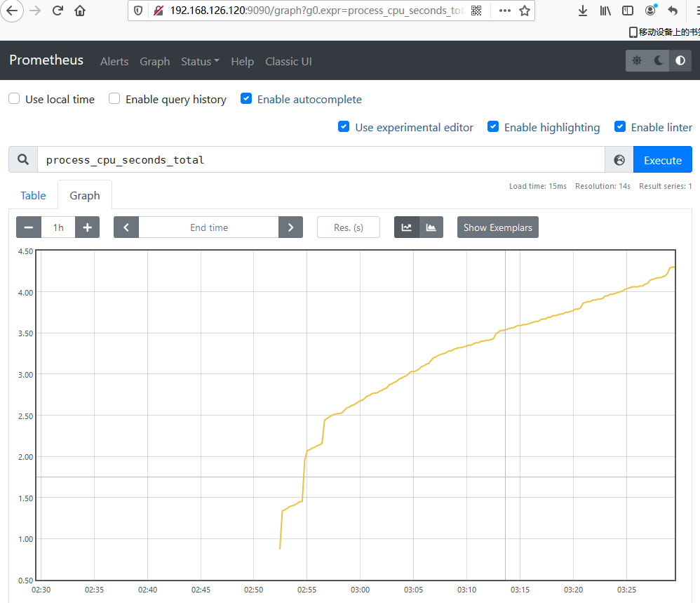The image size is (700, 603).
Task: Click the right chevron to advance end time
Action: [x=290, y=227]
